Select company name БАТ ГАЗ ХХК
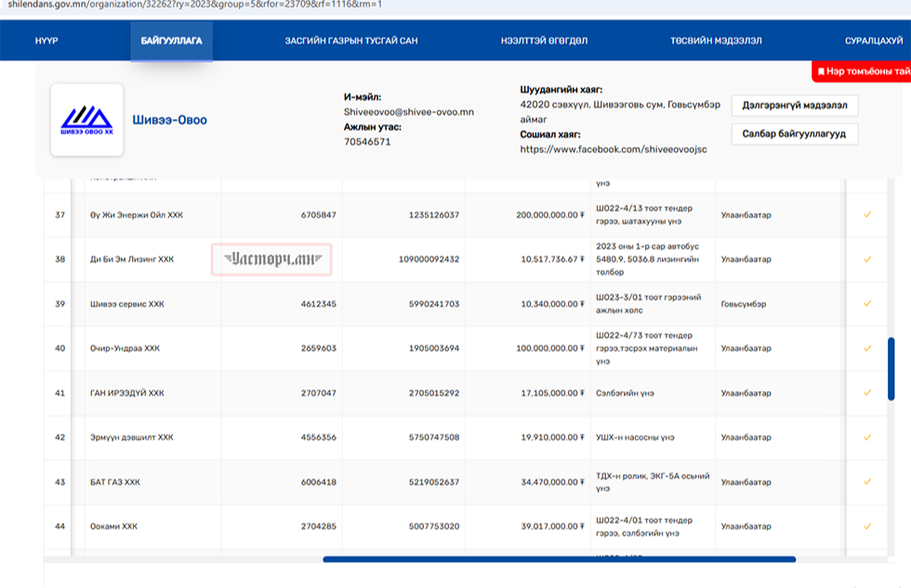The image size is (911, 588). tap(115, 482)
